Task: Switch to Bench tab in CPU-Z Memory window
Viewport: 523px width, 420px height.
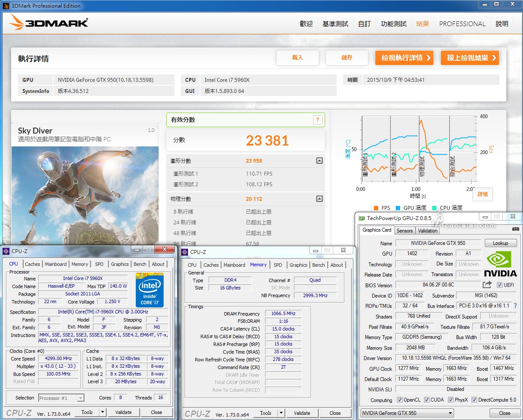Action: [x=319, y=265]
